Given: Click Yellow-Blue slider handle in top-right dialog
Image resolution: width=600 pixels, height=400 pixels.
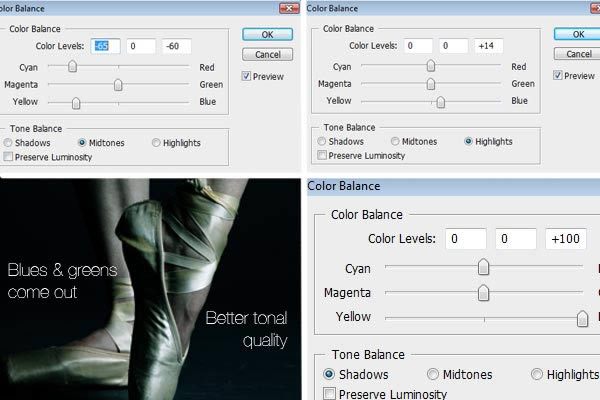Looking at the screenshot, I should point(441,102).
